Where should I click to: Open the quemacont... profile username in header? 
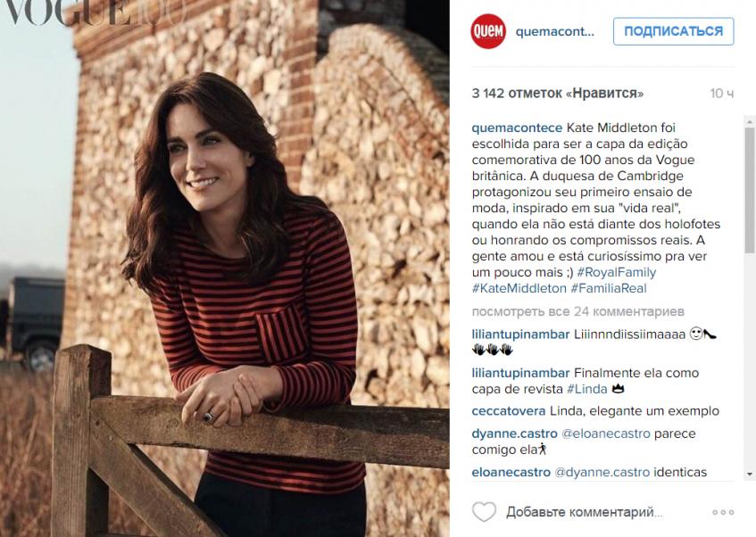point(555,32)
